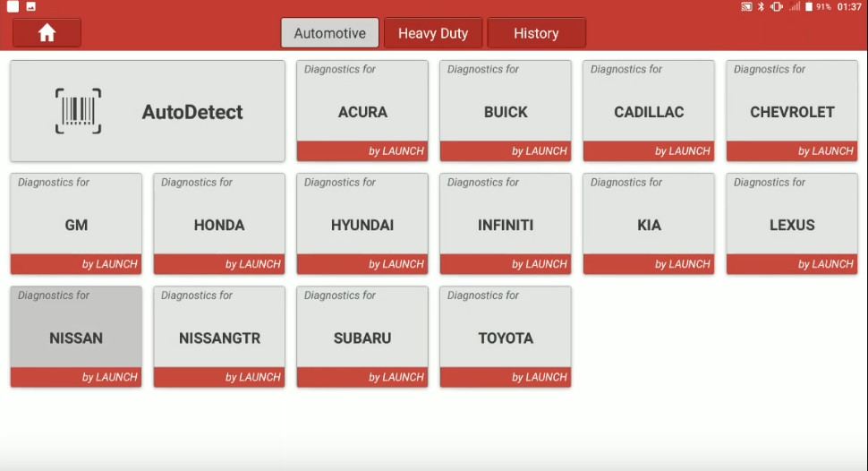This screenshot has width=868, height=471.
Task: Open NISSANGTR diagnostics
Action: point(219,337)
